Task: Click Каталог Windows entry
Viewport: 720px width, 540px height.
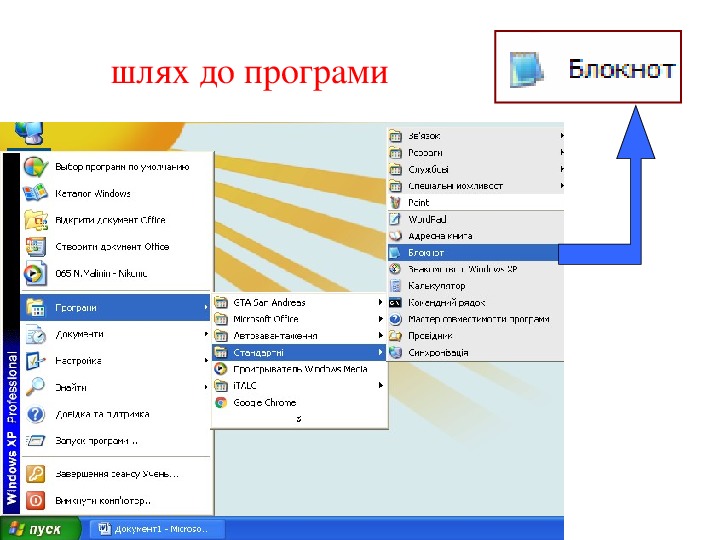Action: click(x=115, y=193)
